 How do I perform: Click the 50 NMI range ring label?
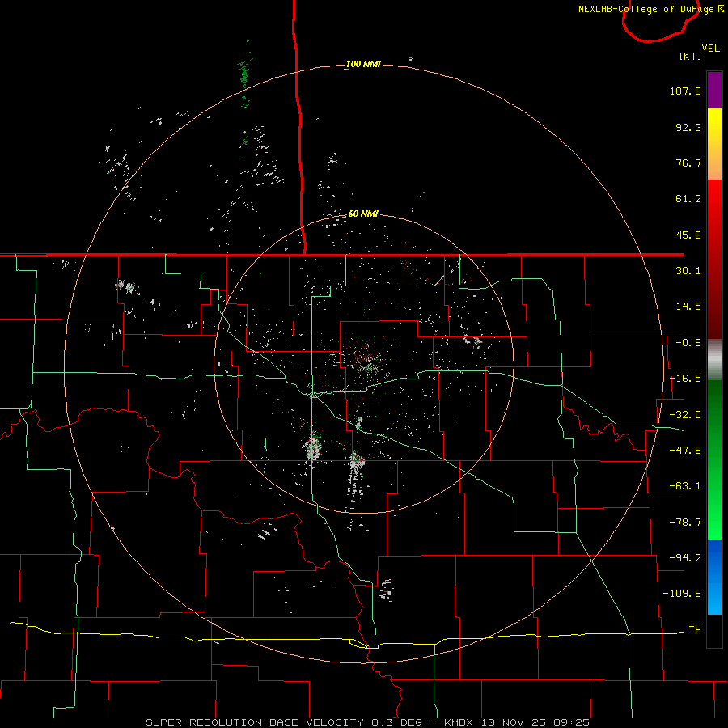(x=363, y=214)
